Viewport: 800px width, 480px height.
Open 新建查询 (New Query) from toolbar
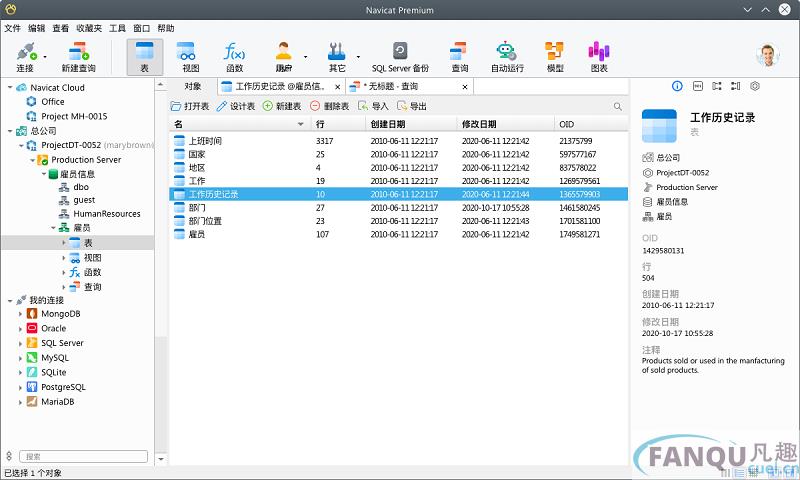coord(79,56)
